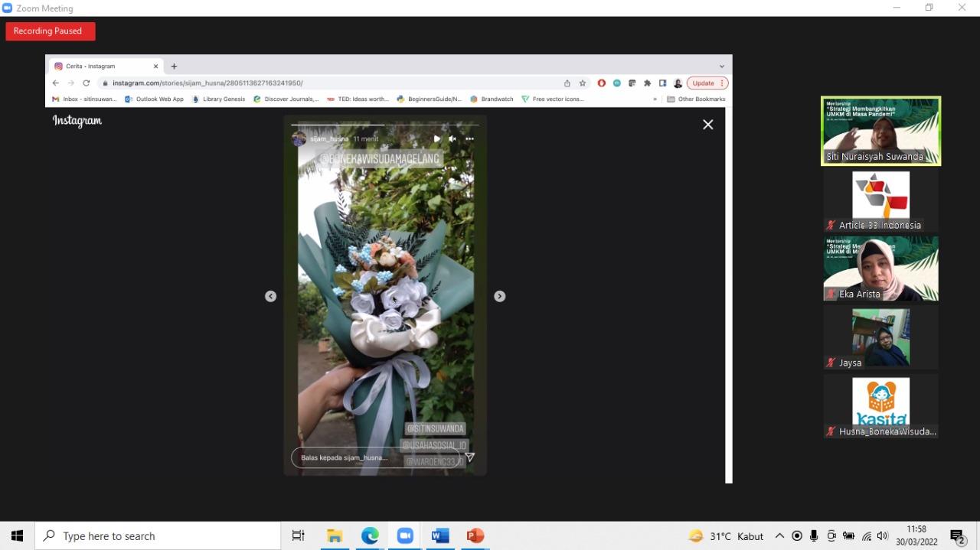This screenshot has height=550, width=980.
Task: Open Library Genesis bookmark
Action: click(x=219, y=99)
